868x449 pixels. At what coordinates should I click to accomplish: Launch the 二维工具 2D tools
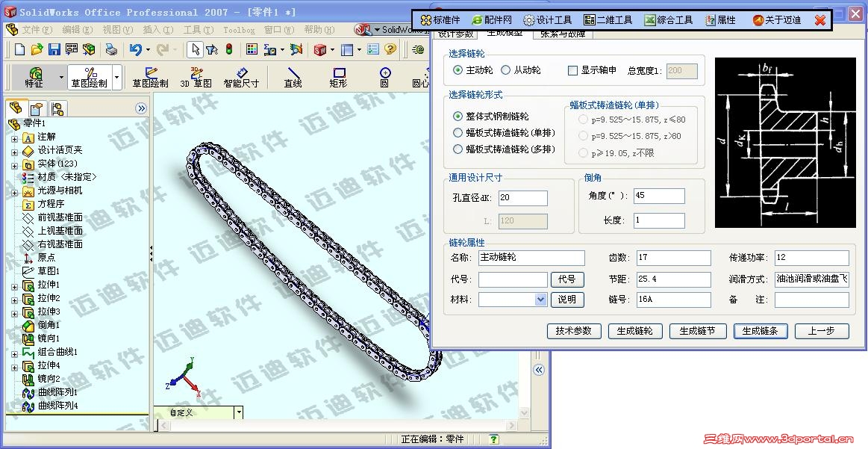tap(608, 19)
